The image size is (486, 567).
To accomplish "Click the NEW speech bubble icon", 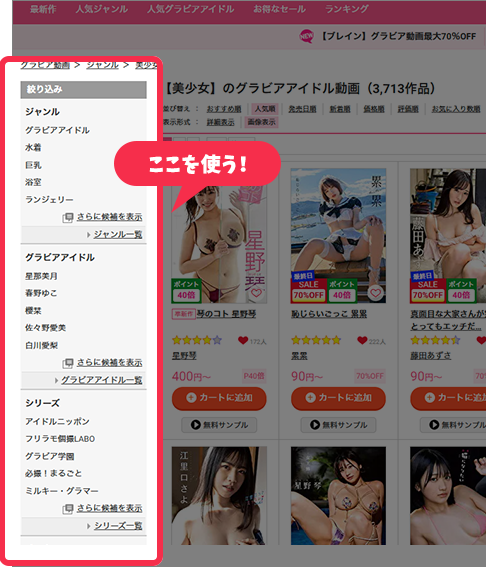I will click(307, 36).
